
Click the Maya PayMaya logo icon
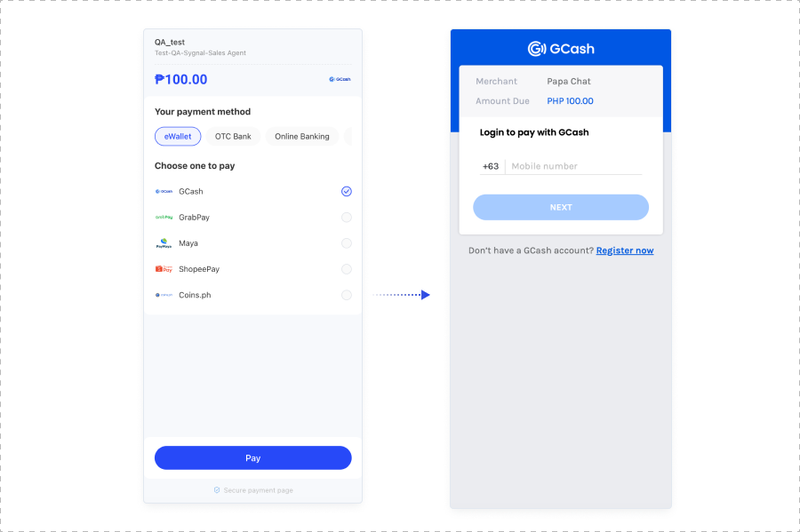click(164, 243)
